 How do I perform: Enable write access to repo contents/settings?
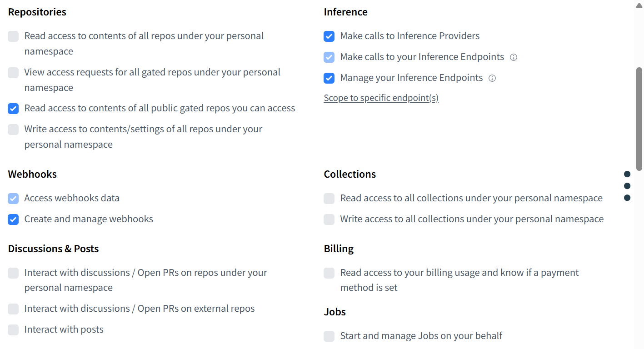(x=13, y=130)
